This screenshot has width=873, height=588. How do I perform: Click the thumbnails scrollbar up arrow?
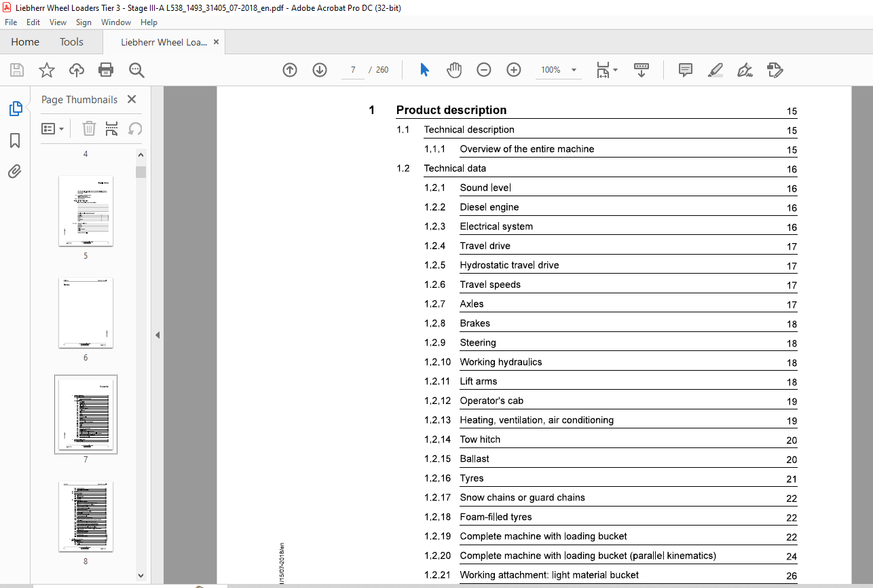click(x=141, y=154)
